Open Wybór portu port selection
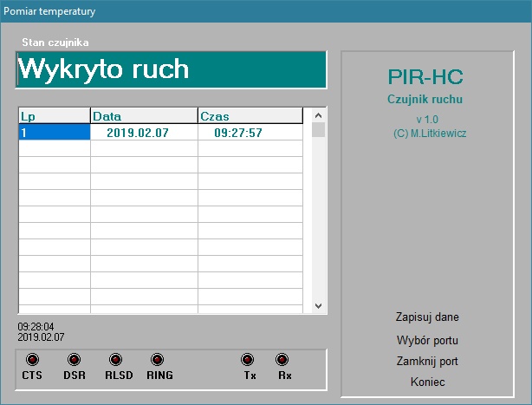 427,340
